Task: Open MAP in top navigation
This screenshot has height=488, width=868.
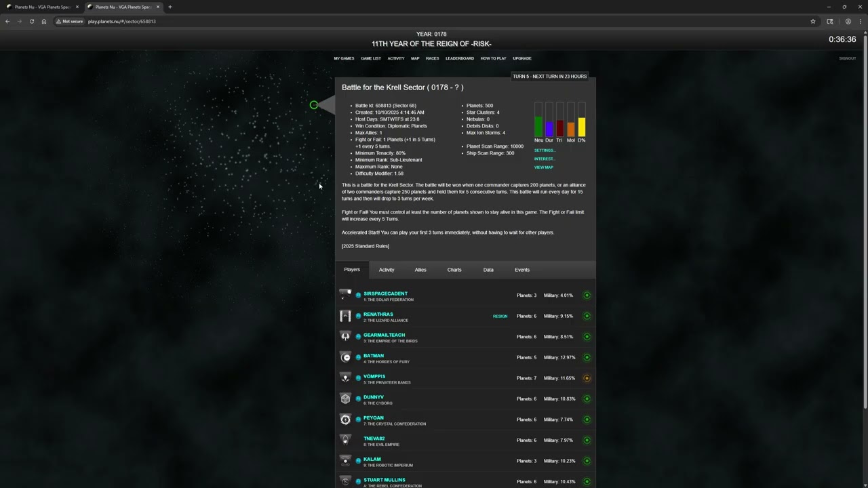Action: pos(415,58)
